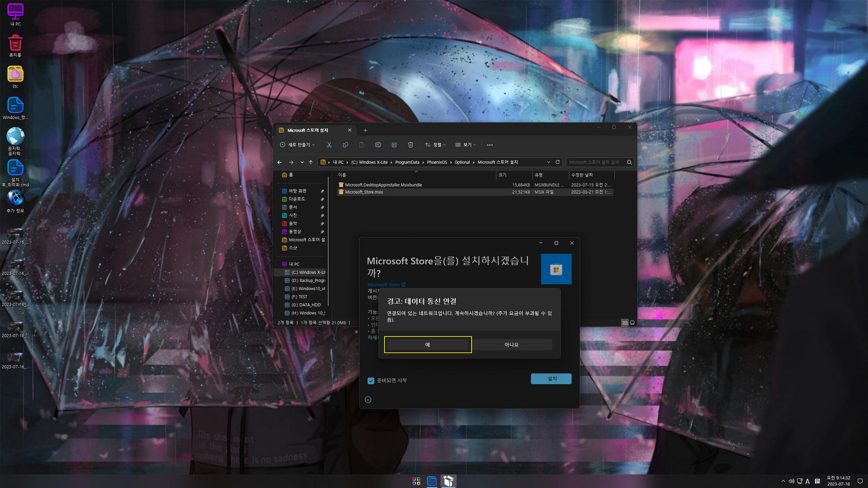The width and height of the screenshot is (868, 488).
Task: Click the Delete trash icon in Explorer toolbar
Action: coord(411,145)
